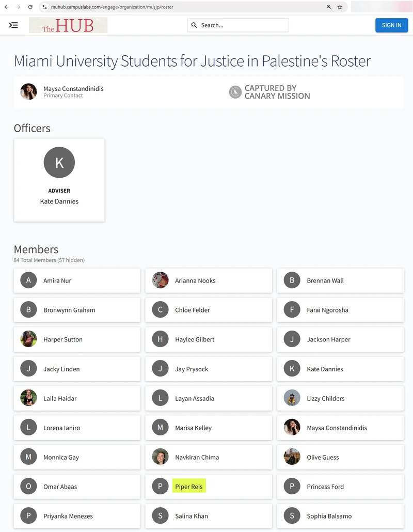Open Arianna Nooks member name
This screenshot has height=532, width=413.
(x=195, y=280)
